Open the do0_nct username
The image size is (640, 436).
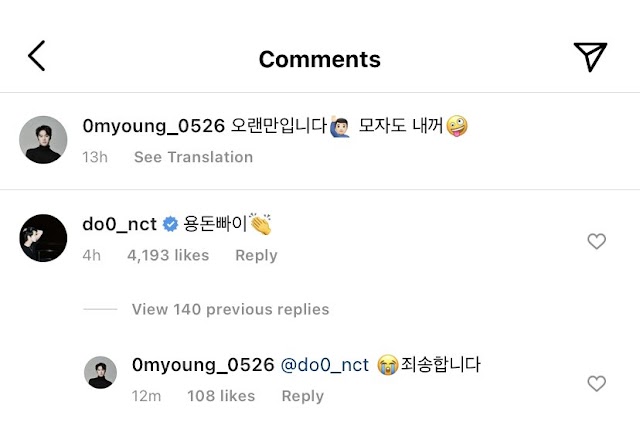click(x=120, y=224)
